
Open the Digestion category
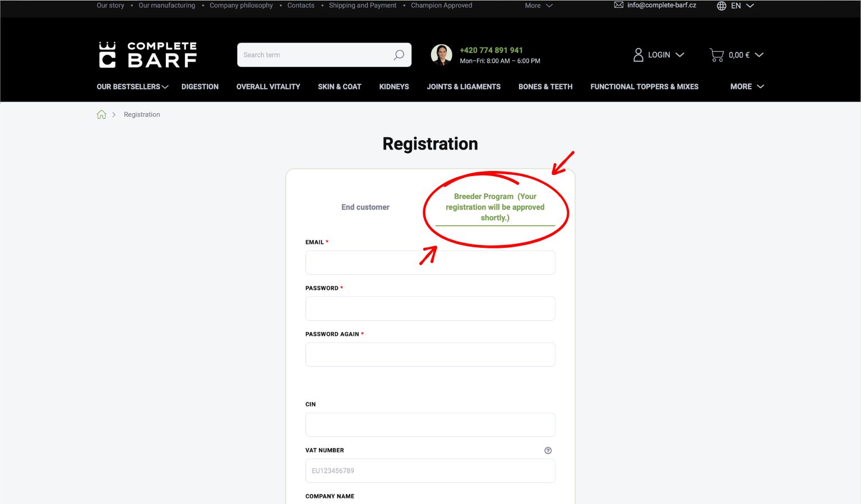[x=200, y=86]
